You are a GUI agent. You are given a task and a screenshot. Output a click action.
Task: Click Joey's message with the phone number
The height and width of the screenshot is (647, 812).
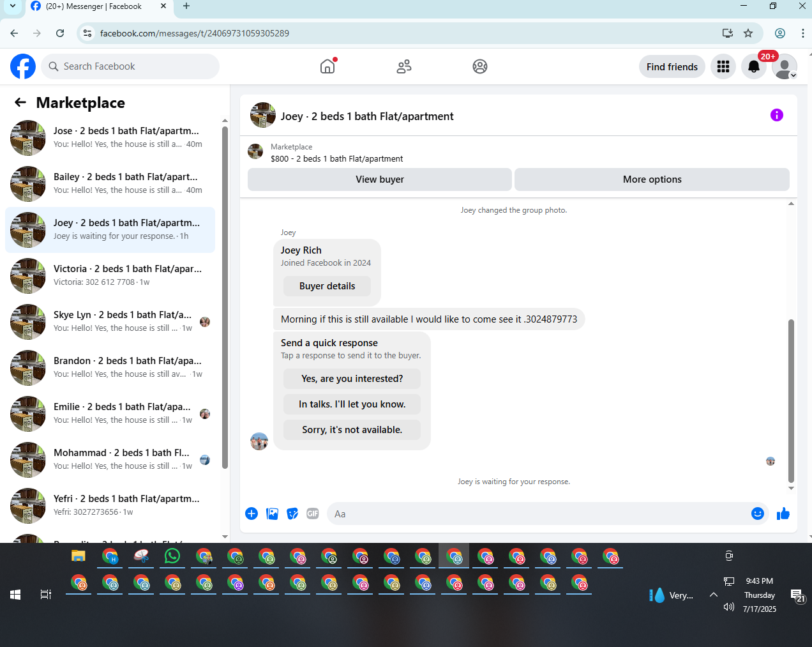point(429,319)
